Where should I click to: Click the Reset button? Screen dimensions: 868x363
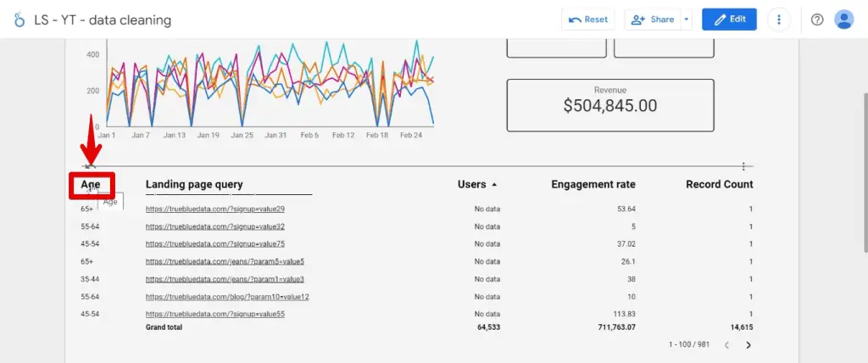[588, 20]
